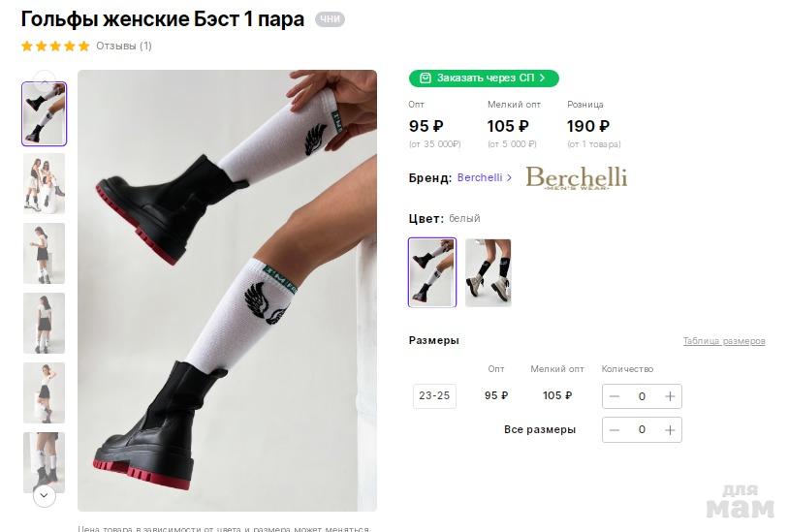Open the "Таблица размеров" size chart
The height and width of the screenshot is (532, 789).
pos(723,341)
